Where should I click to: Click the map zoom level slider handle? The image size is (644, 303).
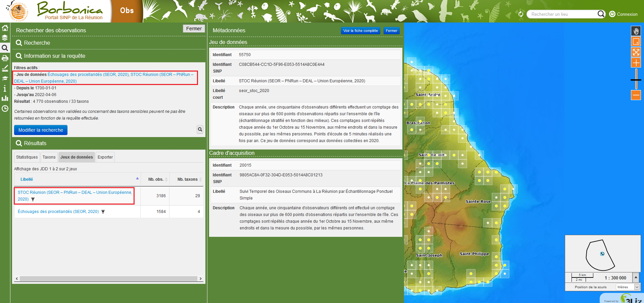(636, 80)
